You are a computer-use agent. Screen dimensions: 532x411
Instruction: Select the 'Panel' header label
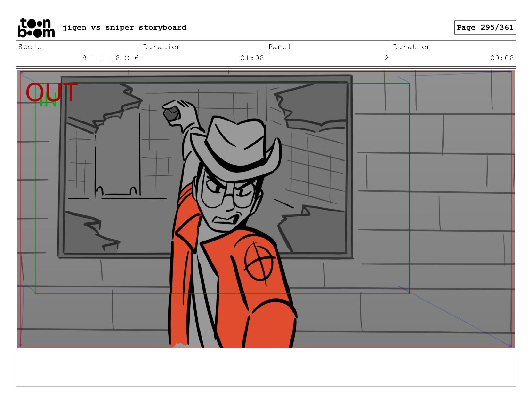click(280, 47)
